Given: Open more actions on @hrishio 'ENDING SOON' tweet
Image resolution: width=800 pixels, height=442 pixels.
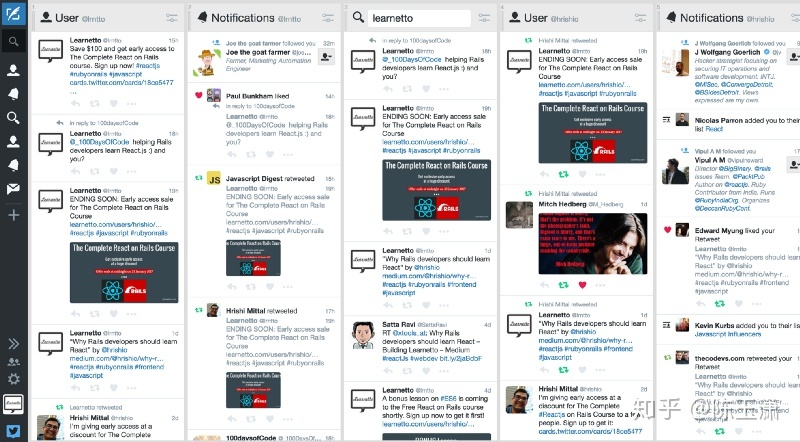Looking at the screenshot, I should [600, 174].
